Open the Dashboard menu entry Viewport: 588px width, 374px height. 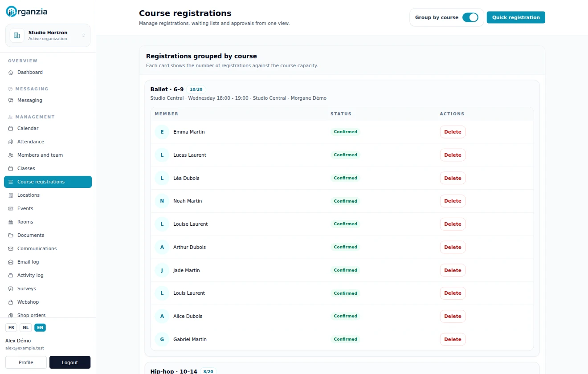click(x=48, y=72)
